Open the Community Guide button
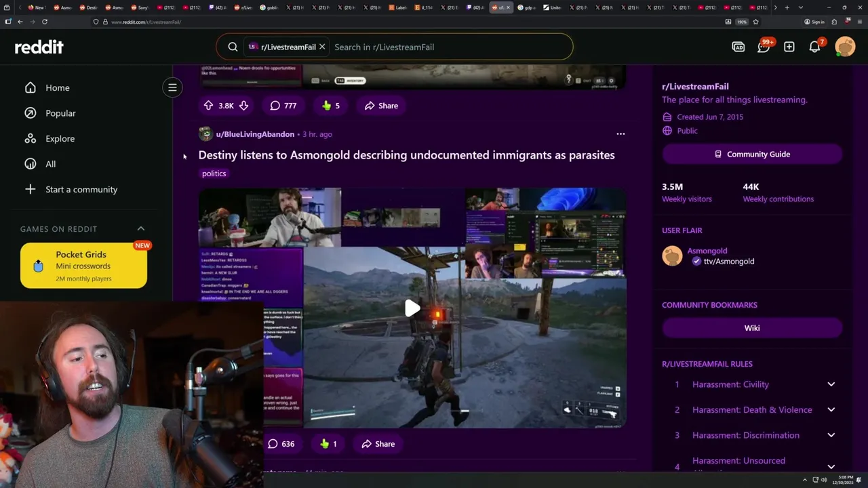This screenshot has height=488, width=868. tap(752, 154)
